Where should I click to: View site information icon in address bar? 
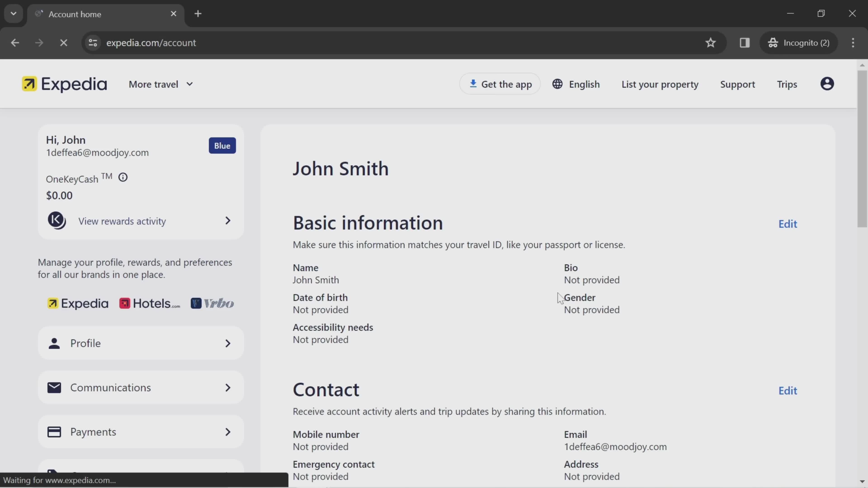(93, 43)
